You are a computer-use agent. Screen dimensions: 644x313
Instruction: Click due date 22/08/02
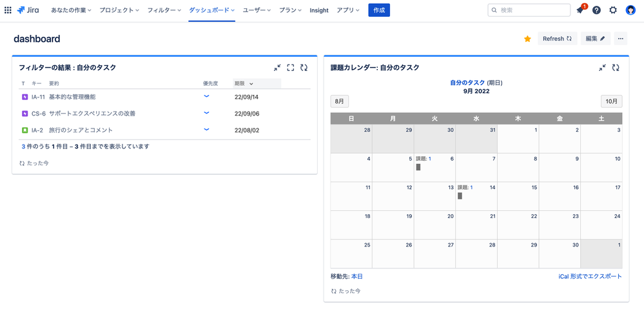[x=247, y=130]
